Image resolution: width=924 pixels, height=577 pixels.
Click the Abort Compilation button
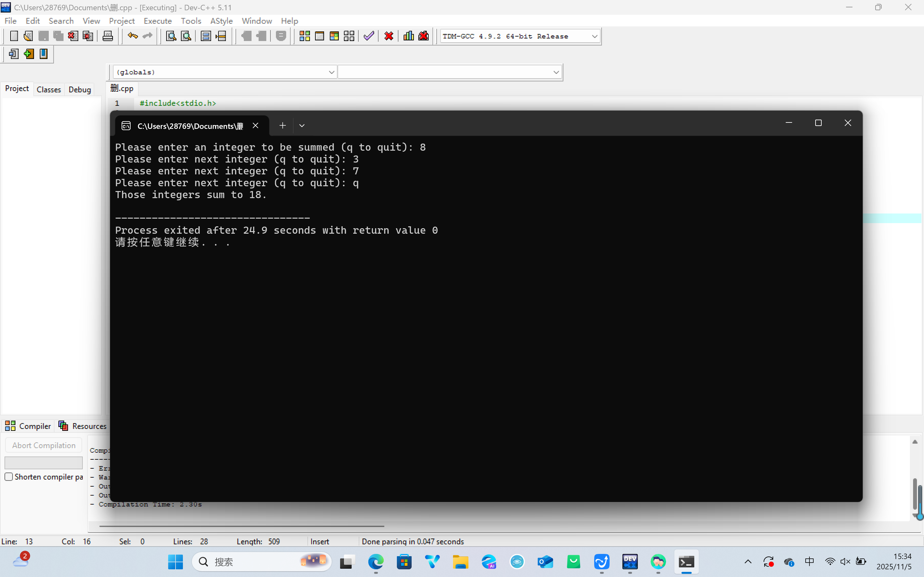(x=44, y=445)
